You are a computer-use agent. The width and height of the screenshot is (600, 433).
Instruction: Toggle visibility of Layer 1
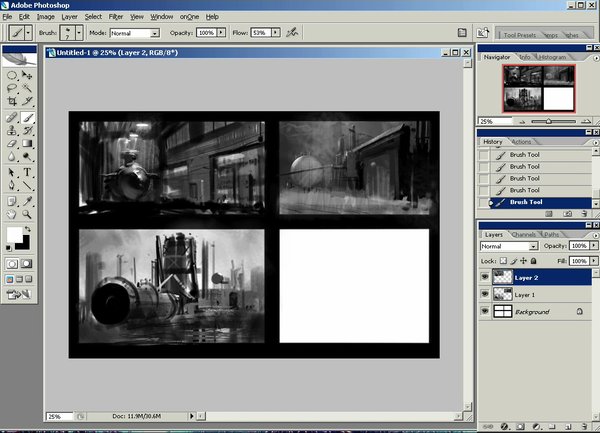(485, 294)
